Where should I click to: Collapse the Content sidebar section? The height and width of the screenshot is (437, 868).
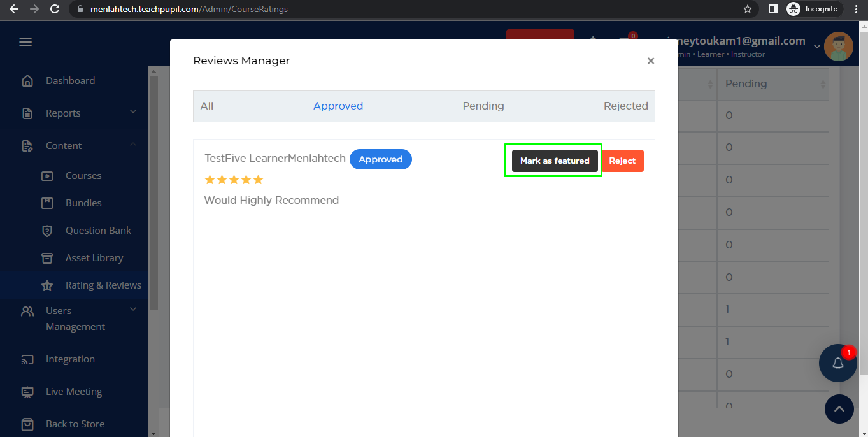click(133, 145)
